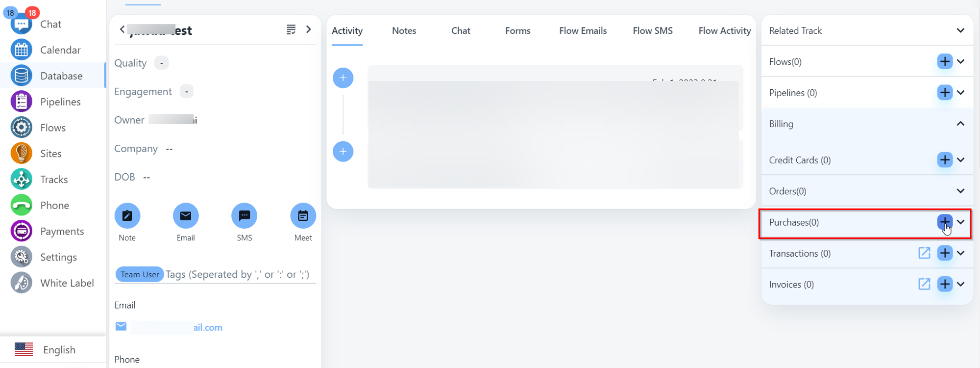Viewport: 980px width, 368px height.
Task: Click the SMS action icon
Action: pos(244,216)
